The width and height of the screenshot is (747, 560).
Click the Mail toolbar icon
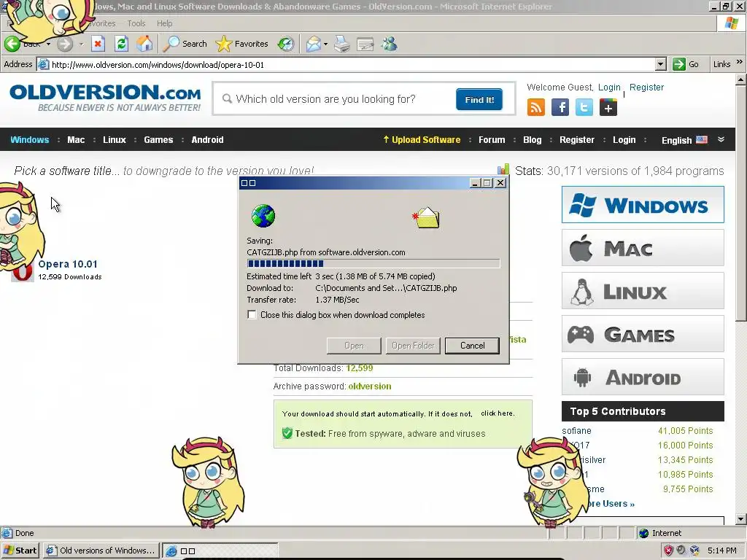tap(314, 44)
